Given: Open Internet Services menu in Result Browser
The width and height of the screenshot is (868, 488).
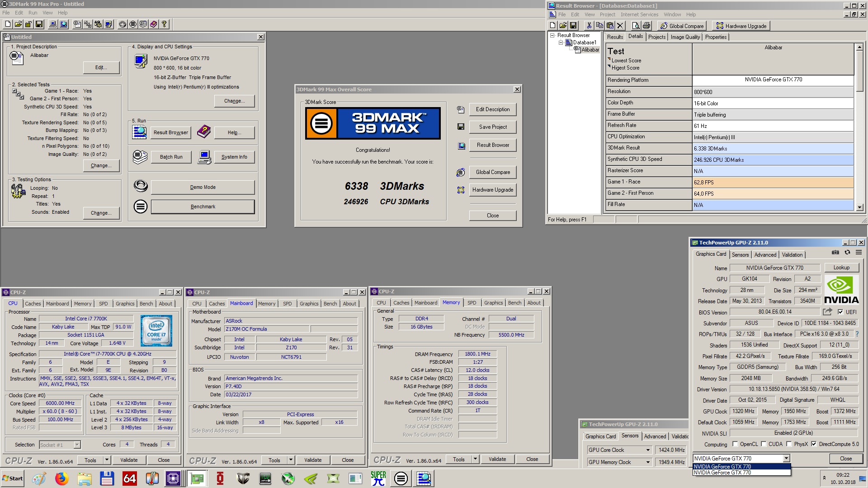Looking at the screenshot, I should point(639,14).
